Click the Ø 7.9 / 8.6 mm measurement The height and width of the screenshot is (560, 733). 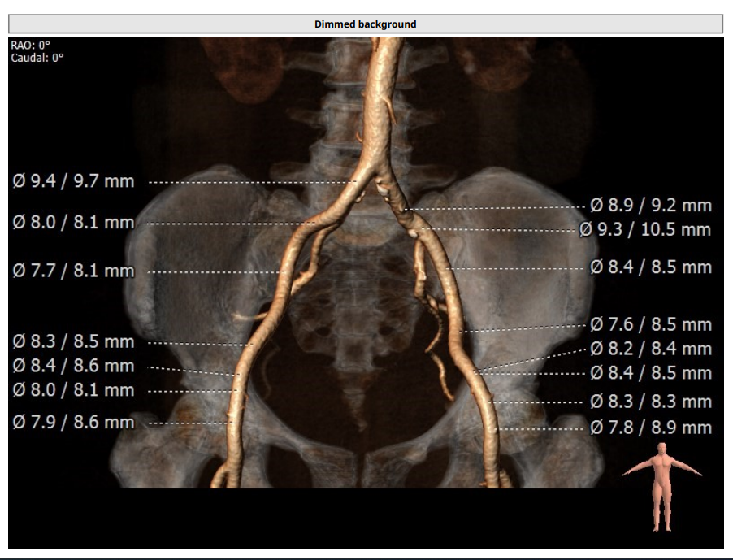[x=73, y=423]
